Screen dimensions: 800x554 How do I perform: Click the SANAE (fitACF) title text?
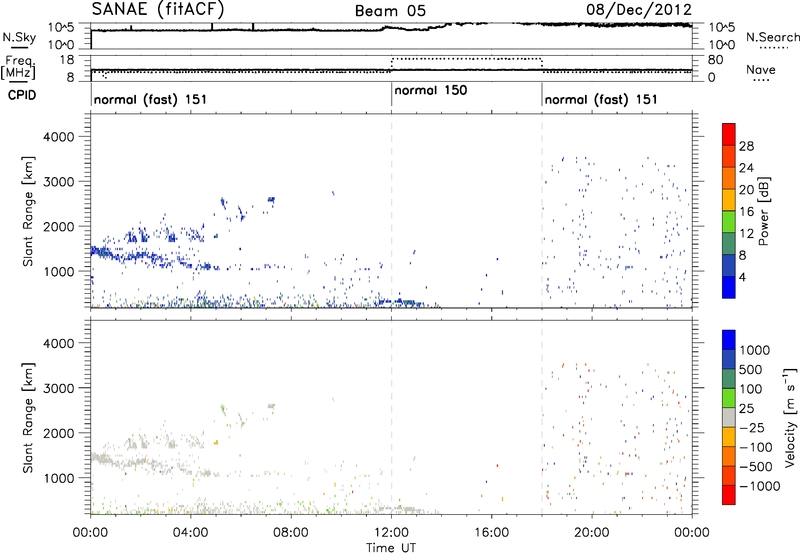click(158, 10)
